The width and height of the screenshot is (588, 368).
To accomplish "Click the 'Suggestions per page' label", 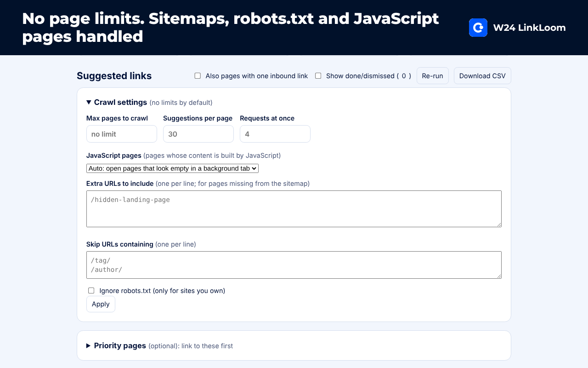I will coord(198,118).
